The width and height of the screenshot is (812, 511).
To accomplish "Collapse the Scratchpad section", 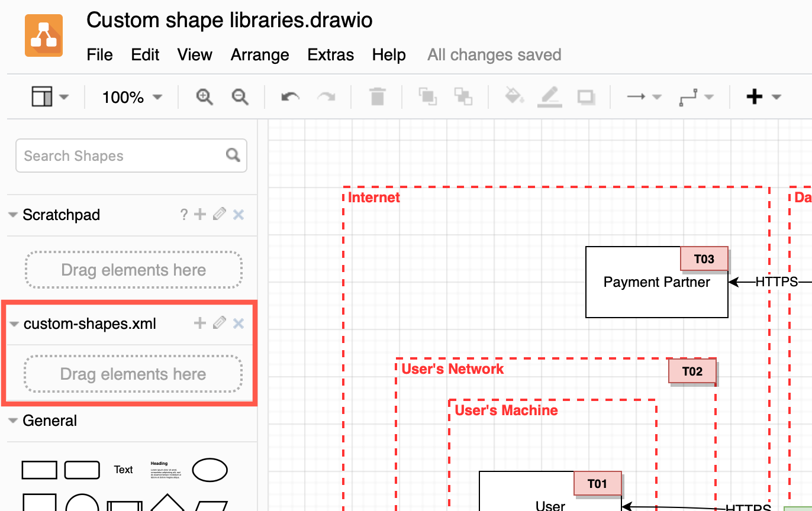I will [13, 214].
